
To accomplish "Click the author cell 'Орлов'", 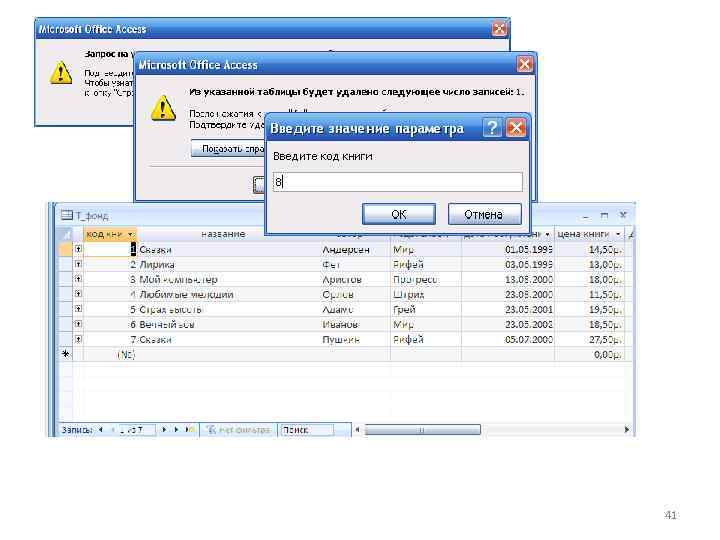I will point(355,294).
